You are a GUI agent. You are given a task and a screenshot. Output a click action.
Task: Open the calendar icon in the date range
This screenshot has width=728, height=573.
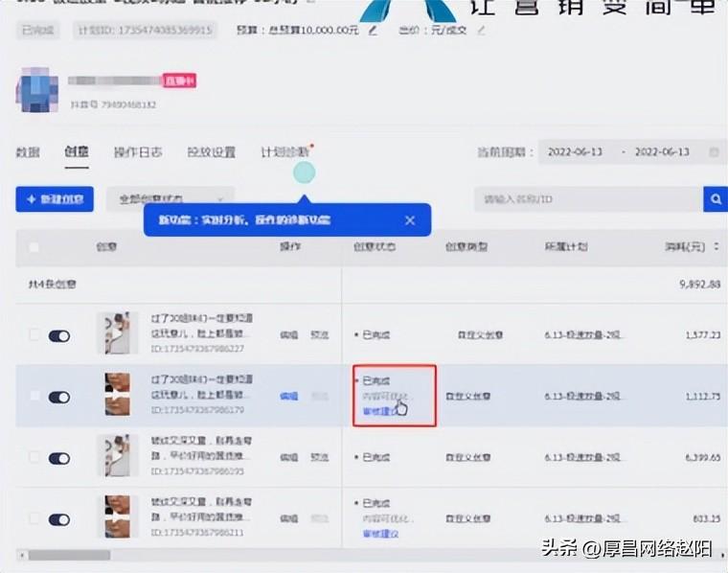click(714, 151)
